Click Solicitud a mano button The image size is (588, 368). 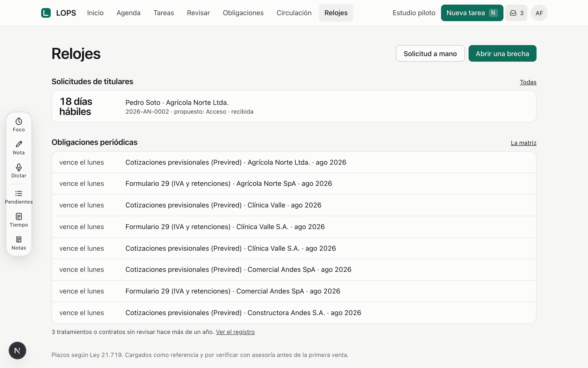430,53
